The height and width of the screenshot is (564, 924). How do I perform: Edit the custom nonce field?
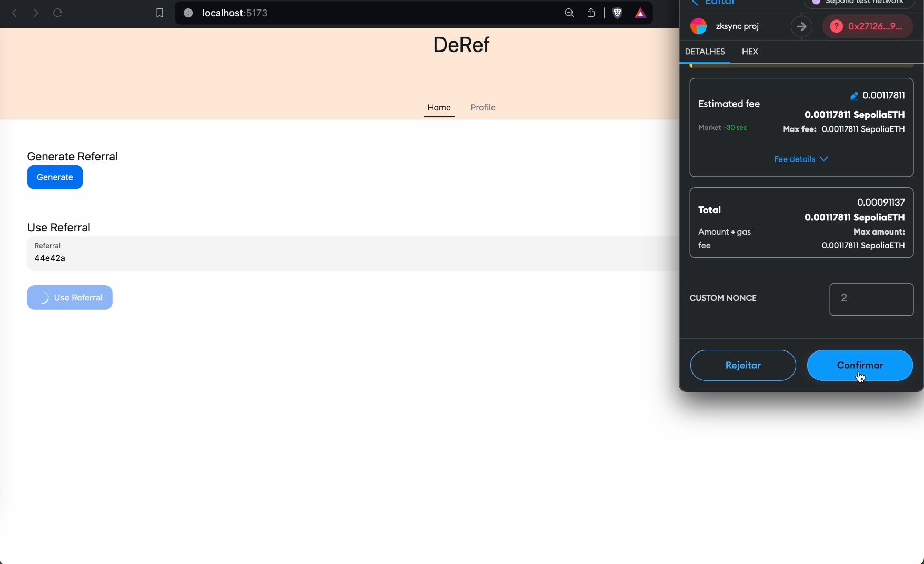point(871,299)
